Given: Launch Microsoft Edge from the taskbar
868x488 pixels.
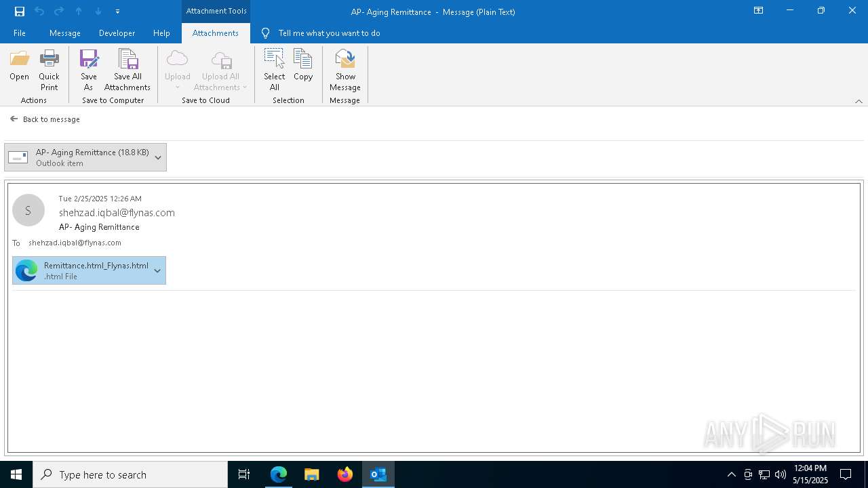Looking at the screenshot, I should pyautogui.click(x=279, y=474).
